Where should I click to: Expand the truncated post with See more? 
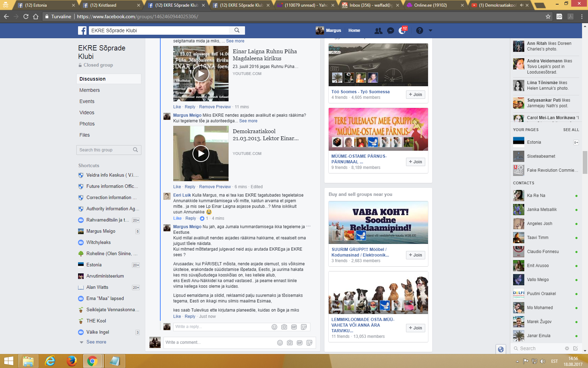coord(235,41)
